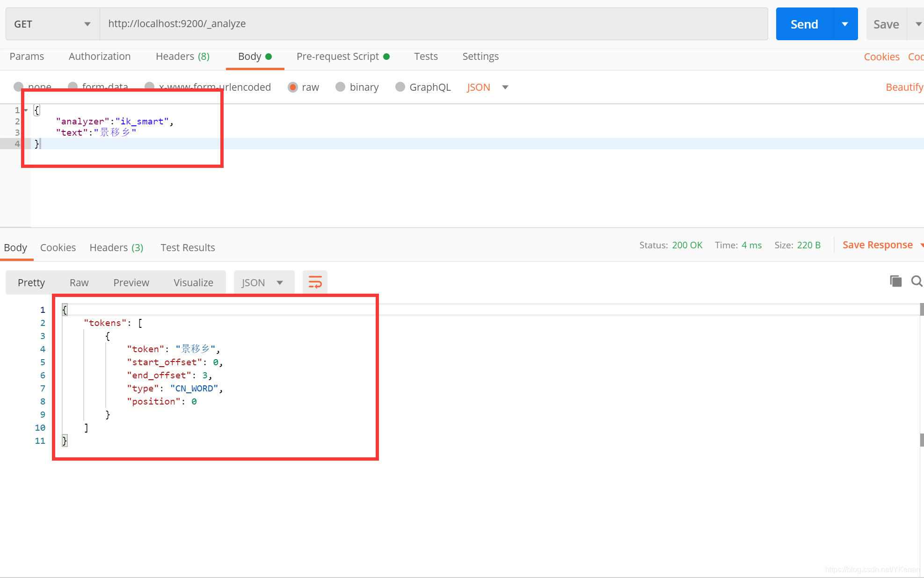Screen dimensions: 924x578
Task: Click the "end_offset" line in response
Action: pyautogui.click(x=169, y=375)
